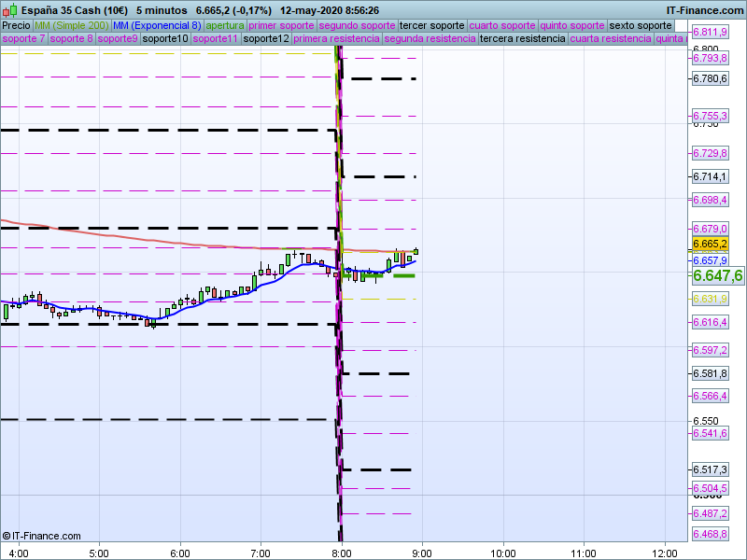The image size is (747, 560).
Task: Select the Precio indicator label
Action: click(17, 26)
